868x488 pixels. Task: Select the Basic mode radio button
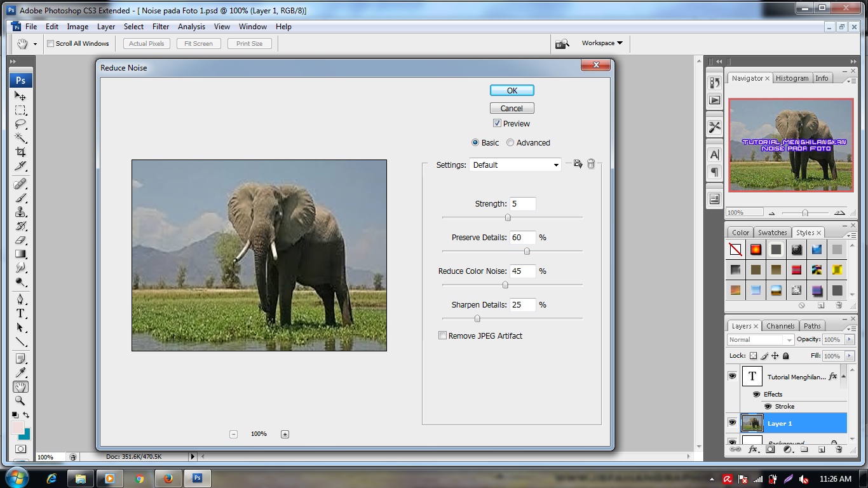(x=475, y=143)
